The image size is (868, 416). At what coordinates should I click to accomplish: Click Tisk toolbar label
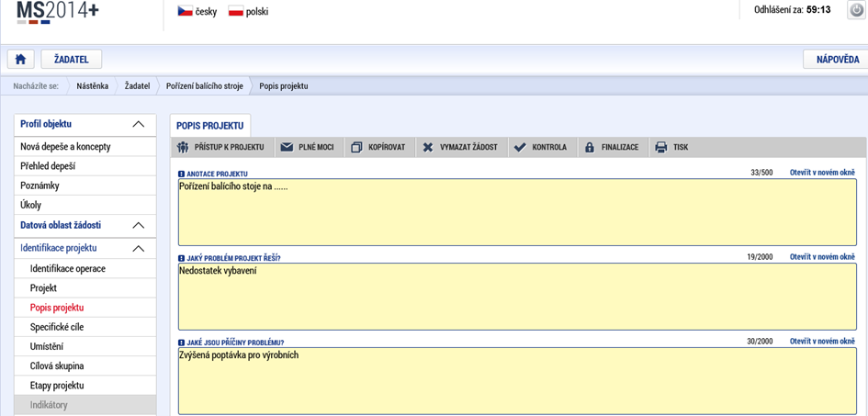coord(681,147)
